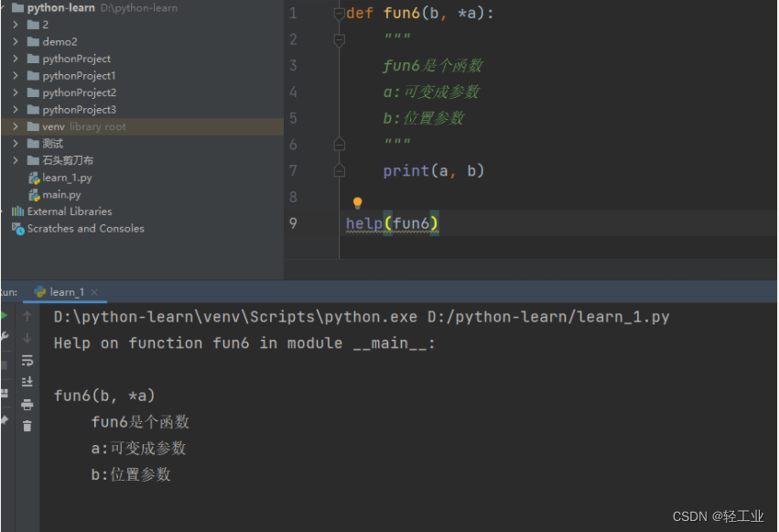Click console line 'Help on function fun6'
This screenshot has width=779, height=532.
pos(244,343)
